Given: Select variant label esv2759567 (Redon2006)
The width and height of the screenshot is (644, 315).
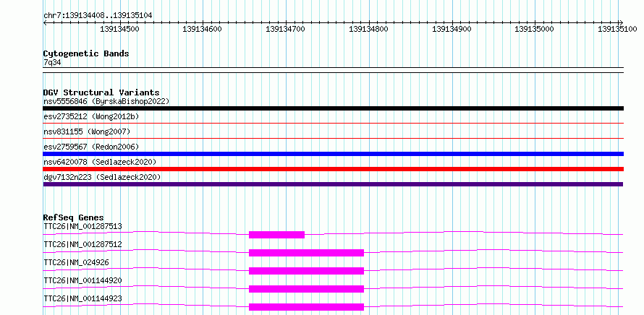Looking at the screenshot, I should [91, 147].
